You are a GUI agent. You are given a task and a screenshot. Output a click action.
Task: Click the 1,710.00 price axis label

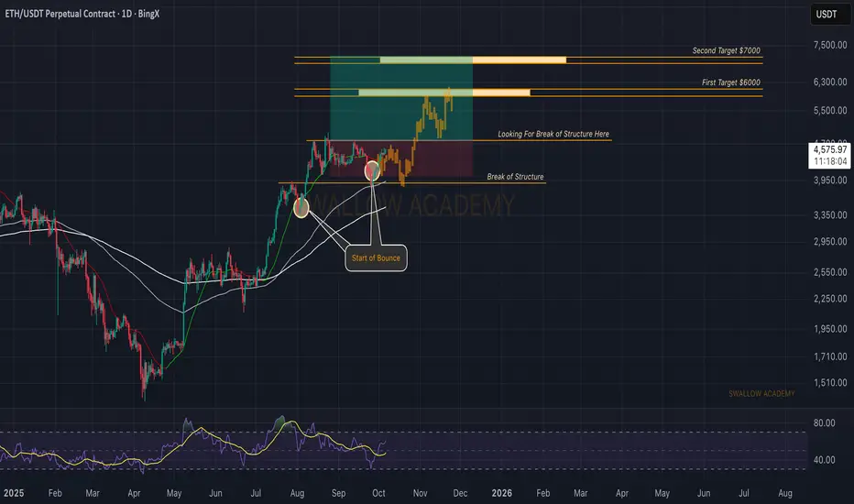click(x=830, y=356)
